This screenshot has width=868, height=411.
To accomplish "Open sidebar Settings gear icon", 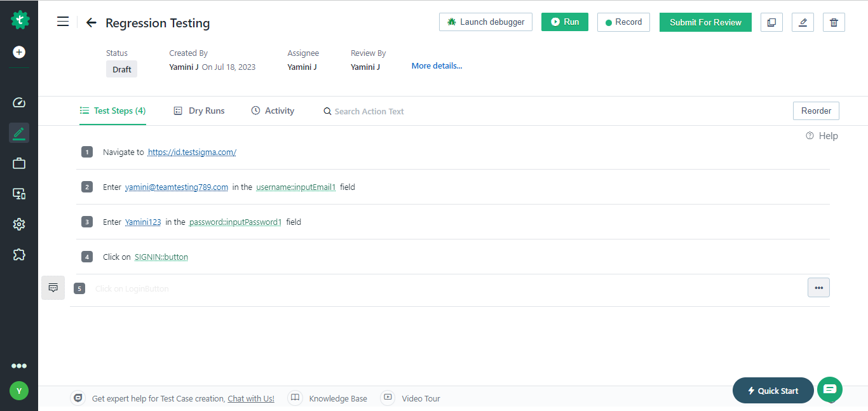I will (18, 224).
